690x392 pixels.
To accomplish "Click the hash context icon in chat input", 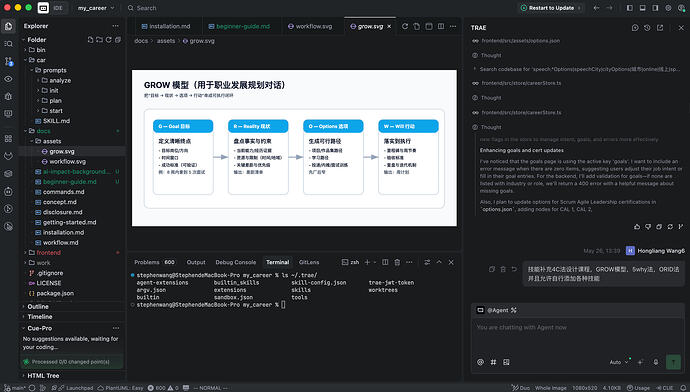I will (x=493, y=362).
